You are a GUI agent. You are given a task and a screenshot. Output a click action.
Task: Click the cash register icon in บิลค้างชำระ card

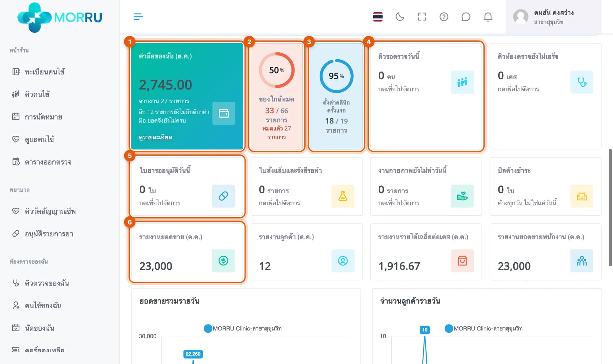point(582,196)
